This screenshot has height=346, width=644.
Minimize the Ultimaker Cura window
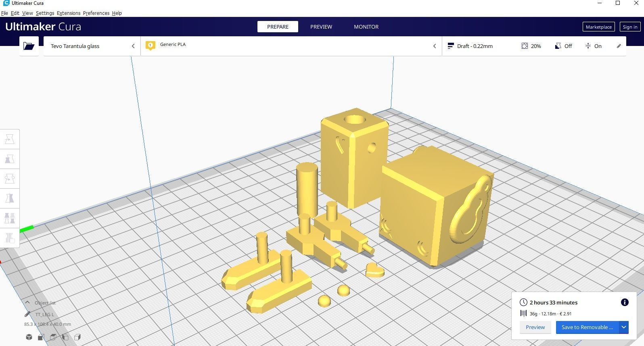[600, 3]
